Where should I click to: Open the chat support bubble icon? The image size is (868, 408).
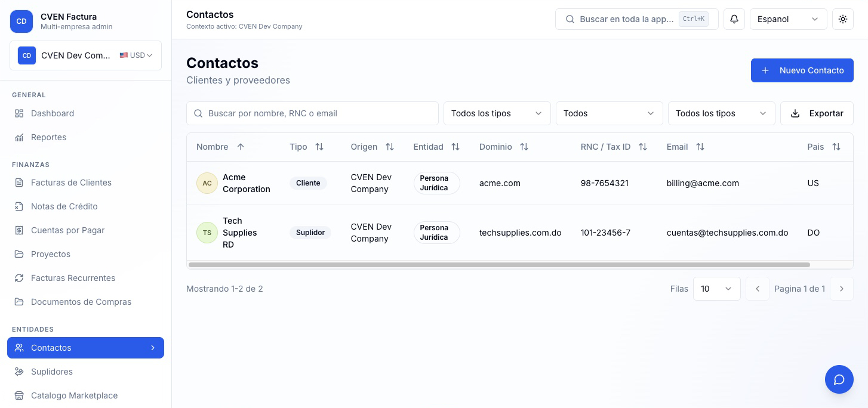[839, 379]
